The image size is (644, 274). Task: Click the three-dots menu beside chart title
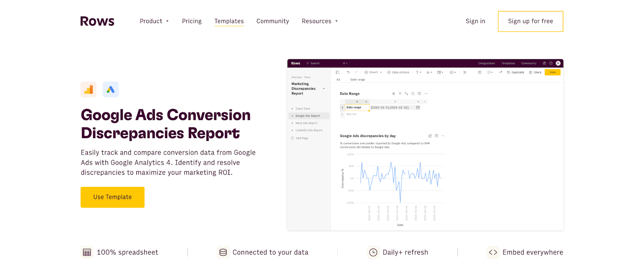443,136
